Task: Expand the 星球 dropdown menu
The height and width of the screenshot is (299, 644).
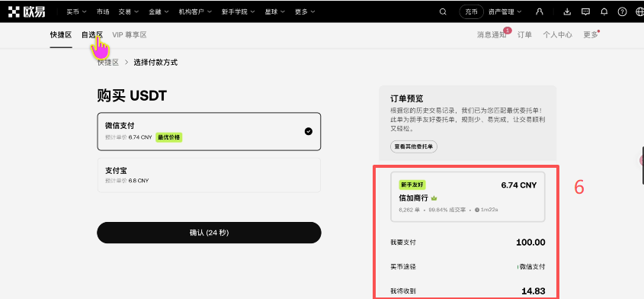Action: tap(275, 12)
